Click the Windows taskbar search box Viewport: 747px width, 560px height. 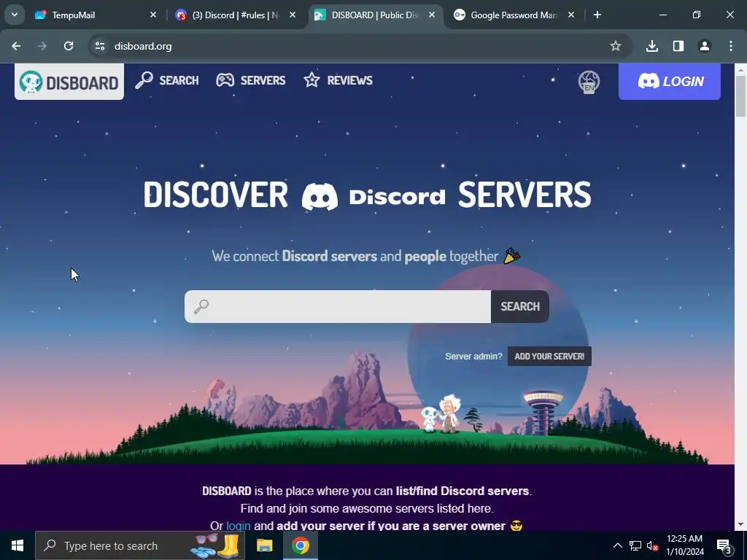(x=140, y=545)
